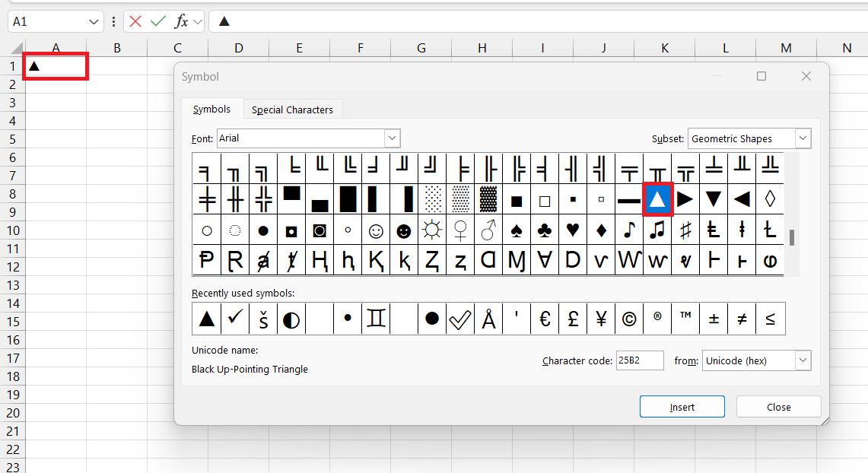The image size is (868, 473).
Task: Click the formula bar options three dots
Action: coord(113,21)
